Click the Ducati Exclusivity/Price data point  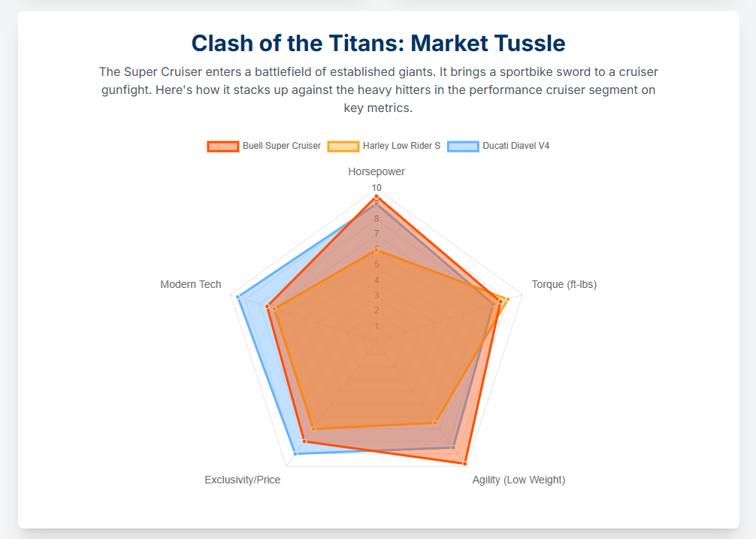295,453
